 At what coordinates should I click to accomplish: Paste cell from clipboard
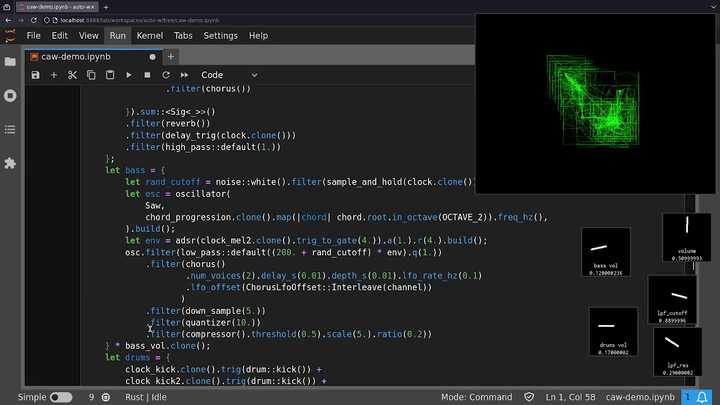pos(110,75)
